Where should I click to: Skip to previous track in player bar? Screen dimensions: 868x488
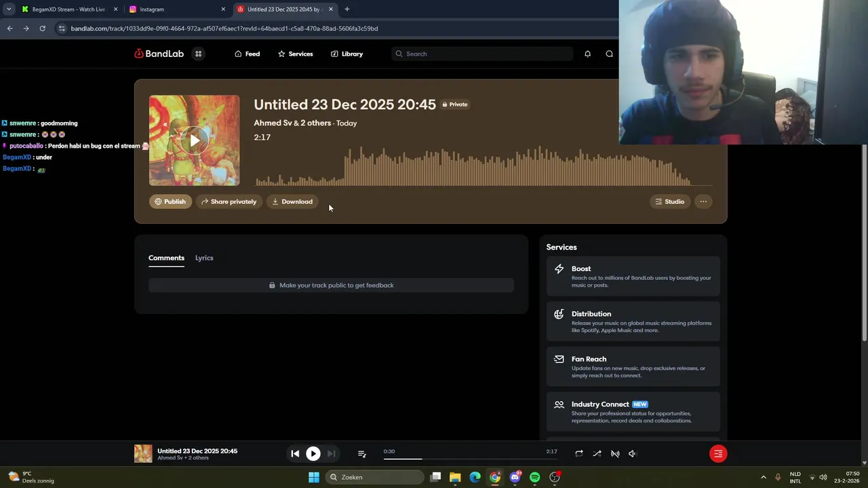pos(295,453)
